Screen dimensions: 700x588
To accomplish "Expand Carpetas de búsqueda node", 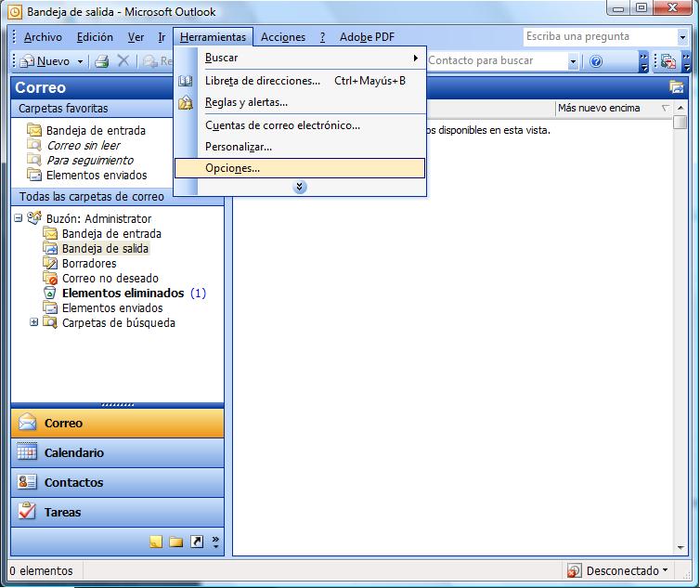I will coord(34,321).
